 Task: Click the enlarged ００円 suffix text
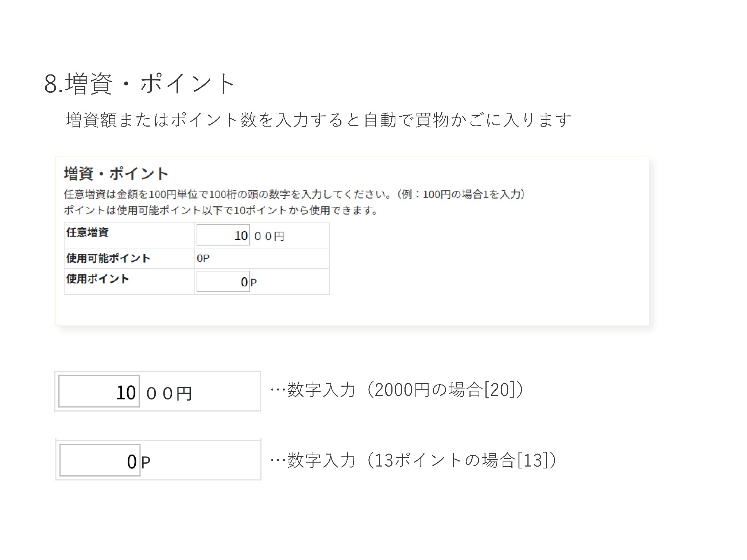click(x=169, y=393)
